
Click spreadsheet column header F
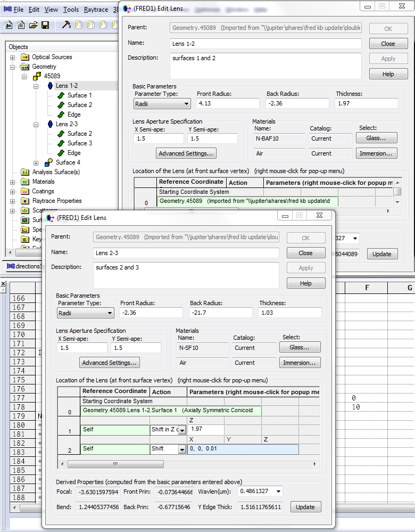pyautogui.click(x=367, y=288)
